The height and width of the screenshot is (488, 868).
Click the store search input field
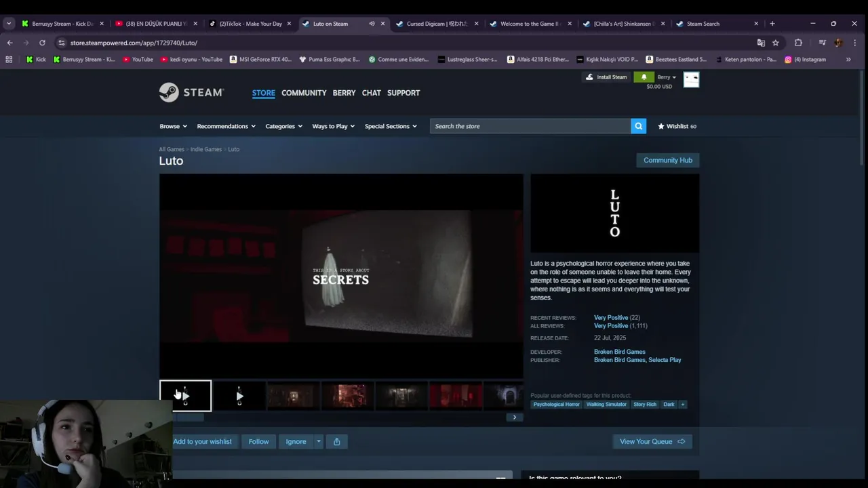[x=530, y=126]
